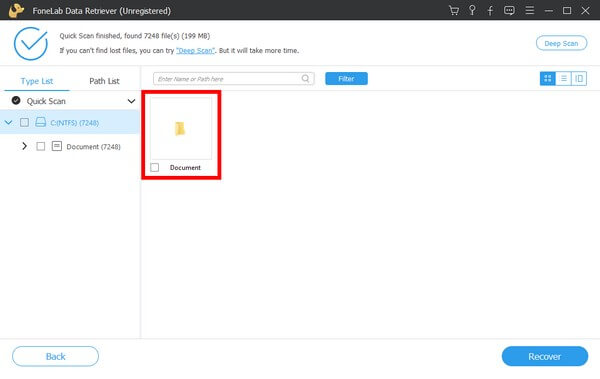600x379 pixels.
Task: Open the Facebook page icon
Action: pyautogui.click(x=490, y=11)
